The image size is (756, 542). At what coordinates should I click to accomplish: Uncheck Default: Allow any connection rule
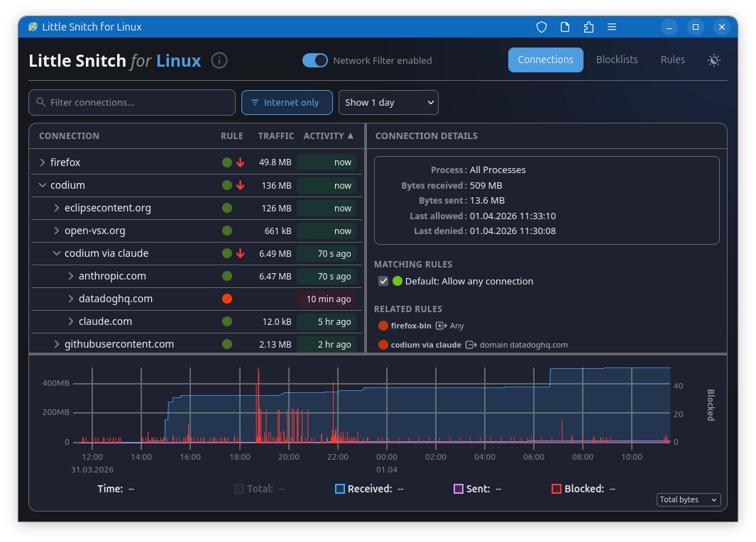point(383,282)
